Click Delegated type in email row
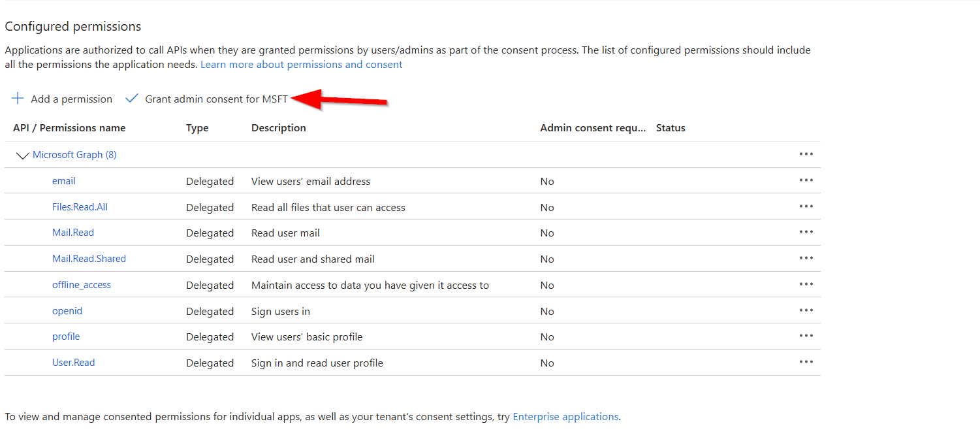980x443 pixels. (210, 181)
